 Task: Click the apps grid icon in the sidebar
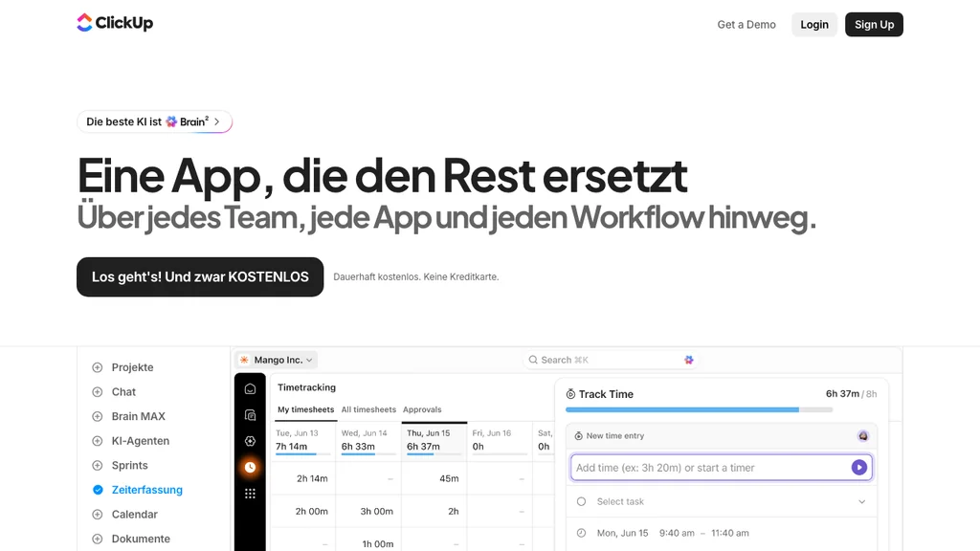(250, 494)
